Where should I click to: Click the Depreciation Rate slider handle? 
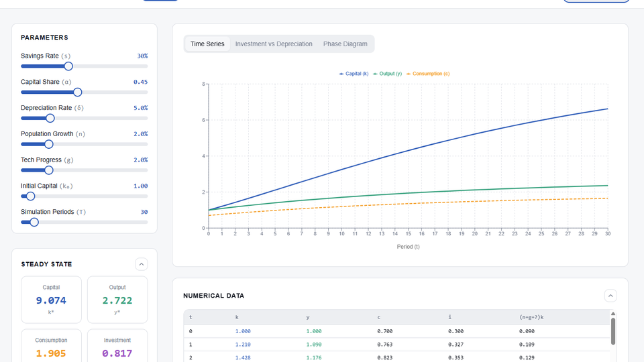tap(50, 118)
